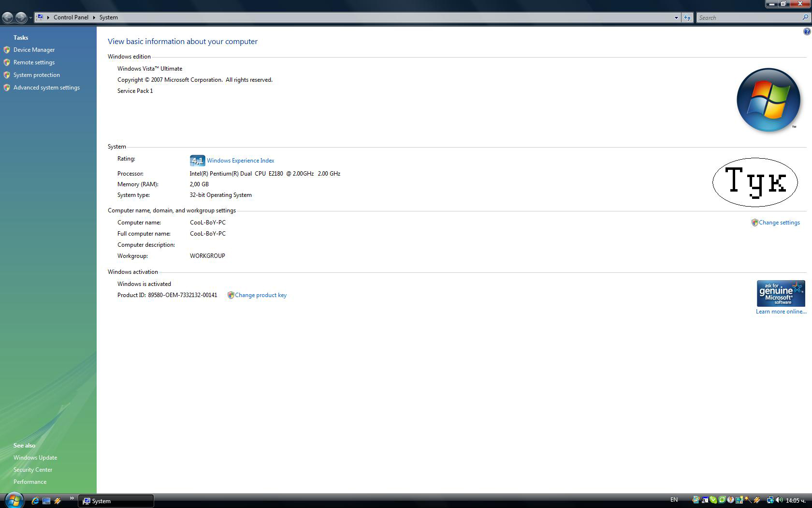The width and height of the screenshot is (812, 508).
Task: Expand the arrow before Control Panel breadcrumb
Action: pos(48,17)
